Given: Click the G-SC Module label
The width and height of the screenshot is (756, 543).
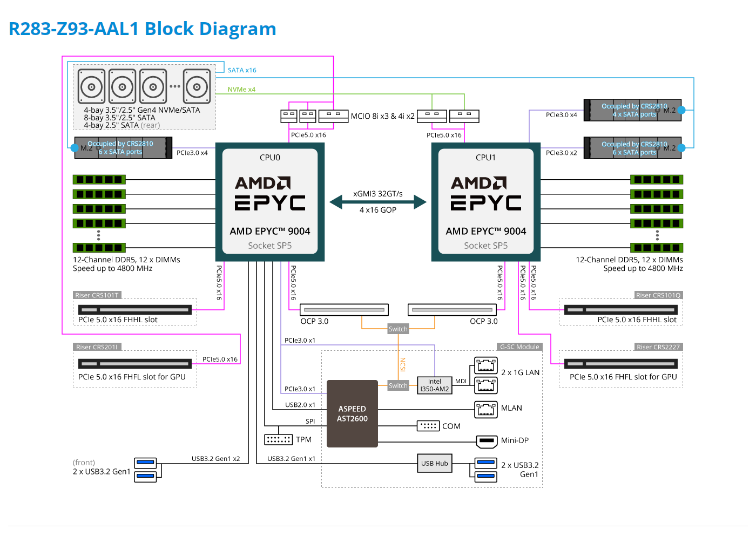Looking at the screenshot, I should coord(519,347).
